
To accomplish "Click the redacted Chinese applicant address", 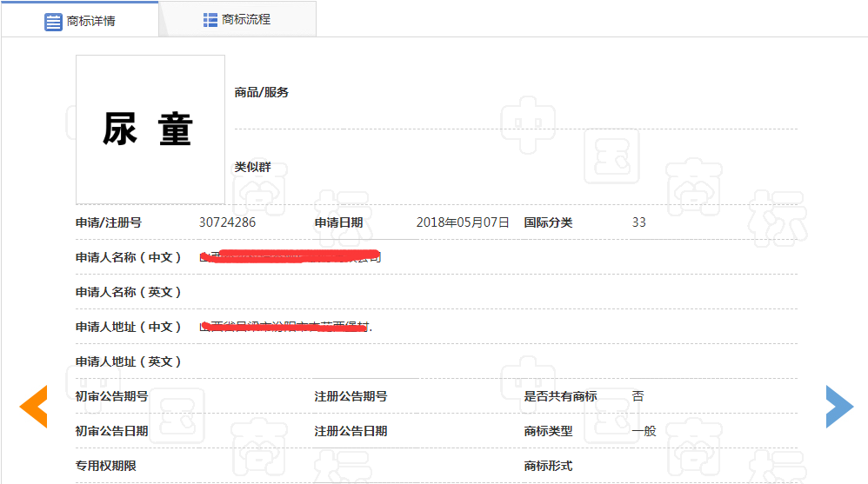I will pos(285,327).
